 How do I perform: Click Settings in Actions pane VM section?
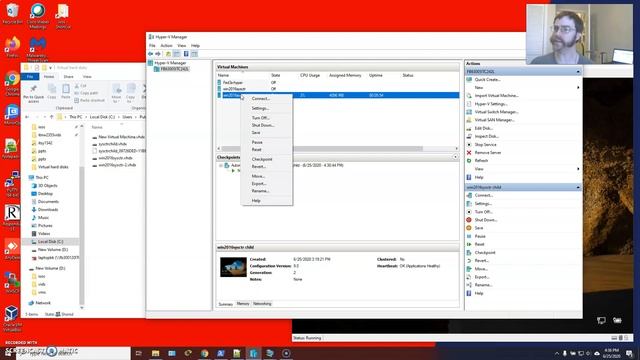483,204
